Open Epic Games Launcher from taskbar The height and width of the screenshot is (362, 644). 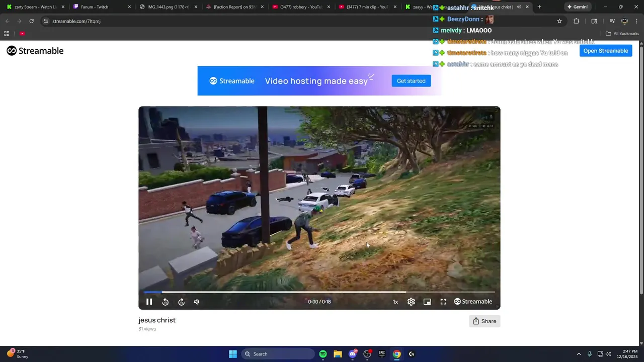click(x=382, y=354)
